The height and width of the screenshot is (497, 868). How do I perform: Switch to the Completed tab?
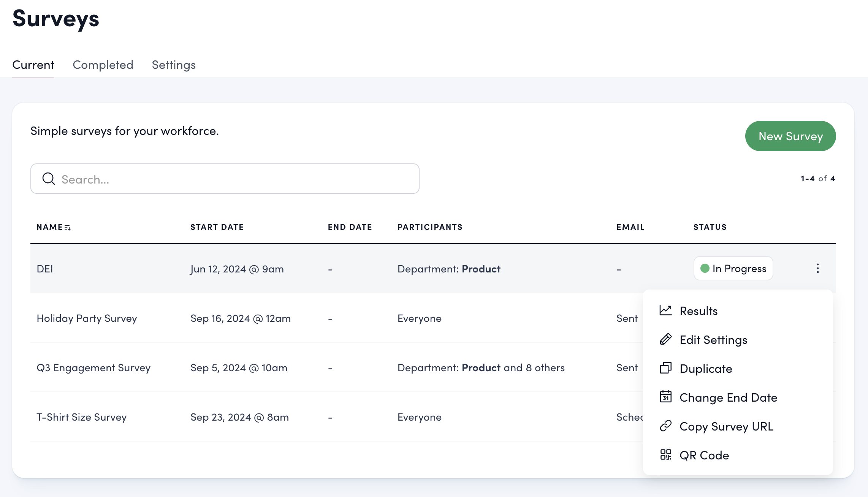(103, 65)
